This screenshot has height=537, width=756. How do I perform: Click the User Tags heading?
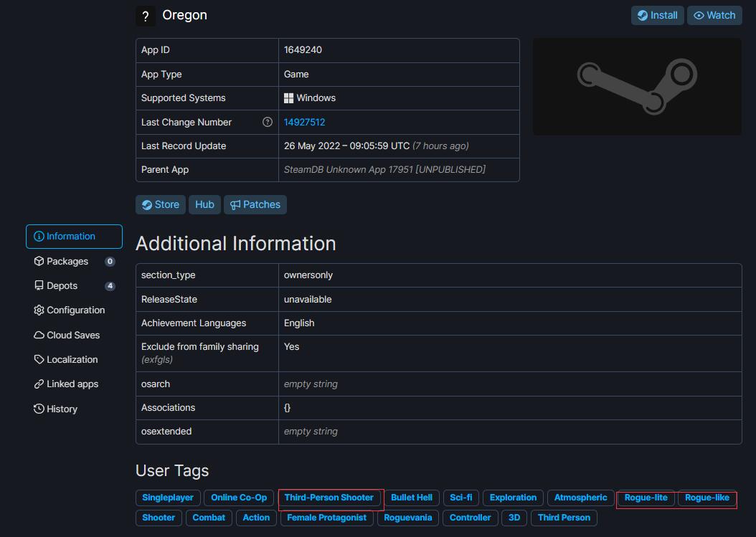[172, 470]
